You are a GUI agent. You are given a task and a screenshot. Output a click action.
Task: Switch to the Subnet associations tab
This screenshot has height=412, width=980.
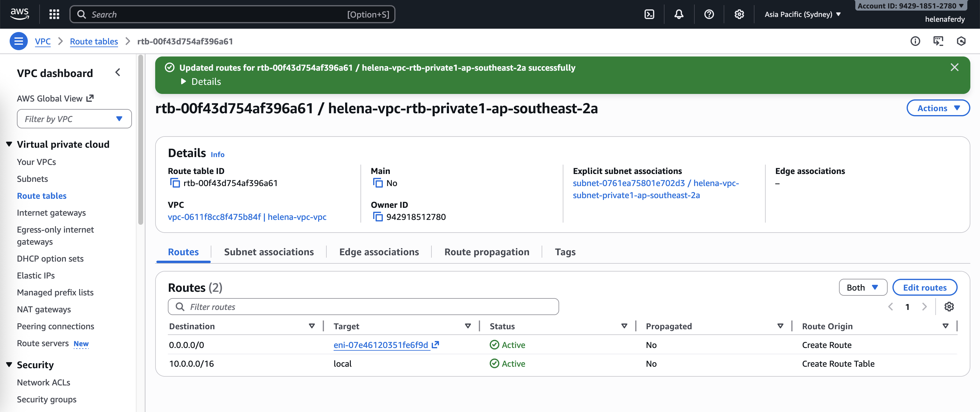(x=269, y=252)
